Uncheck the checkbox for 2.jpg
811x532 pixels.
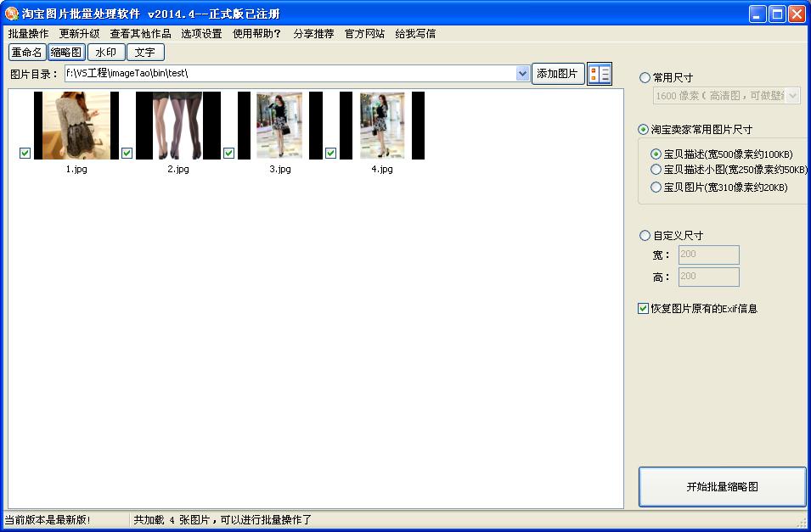pyautogui.click(x=127, y=153)
